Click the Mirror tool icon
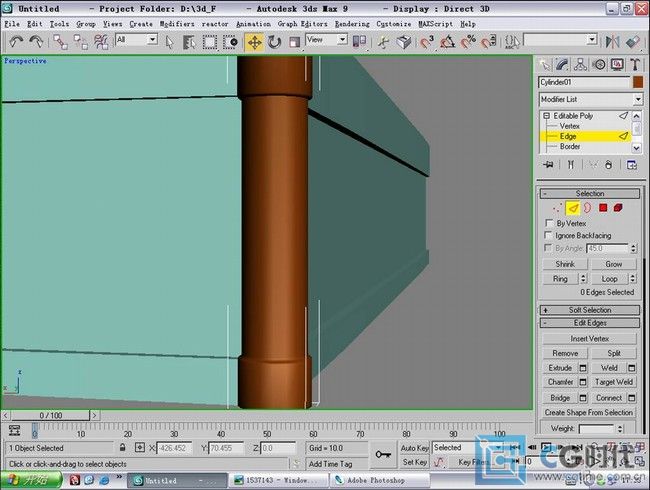The height and width of the screenshot is (490, 650). tap(612, 42)
